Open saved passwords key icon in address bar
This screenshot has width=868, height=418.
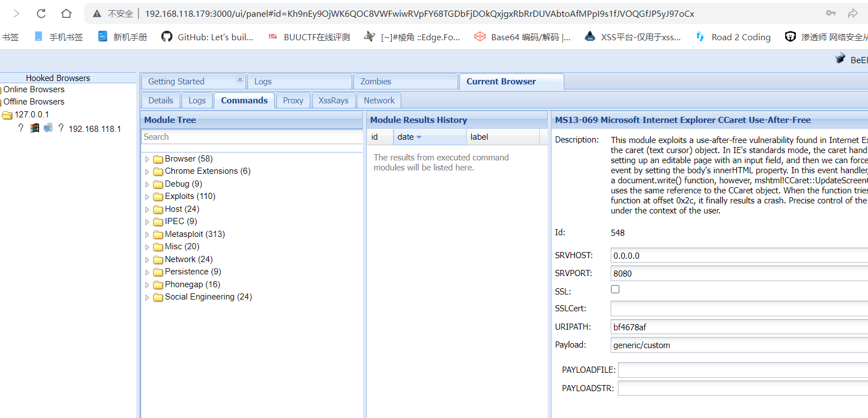tap(831, 13)
